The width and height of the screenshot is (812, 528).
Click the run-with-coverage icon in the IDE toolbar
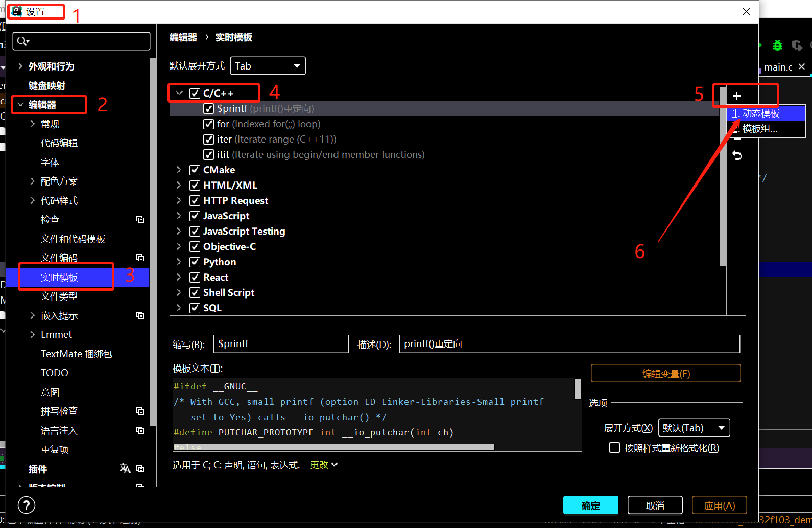pyautogui.click(x=797, y=45)
